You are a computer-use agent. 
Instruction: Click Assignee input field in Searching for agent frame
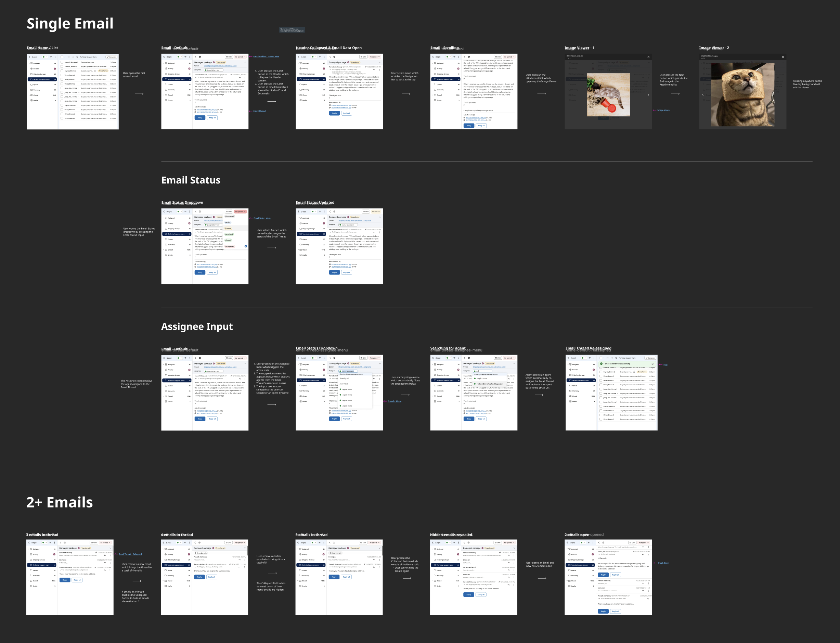pyautogui.click(x=482, y=371)
